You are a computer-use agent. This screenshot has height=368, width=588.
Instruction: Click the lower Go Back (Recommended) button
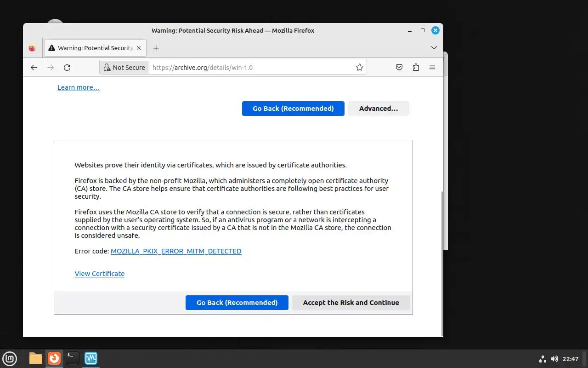[x=237, y=303]
